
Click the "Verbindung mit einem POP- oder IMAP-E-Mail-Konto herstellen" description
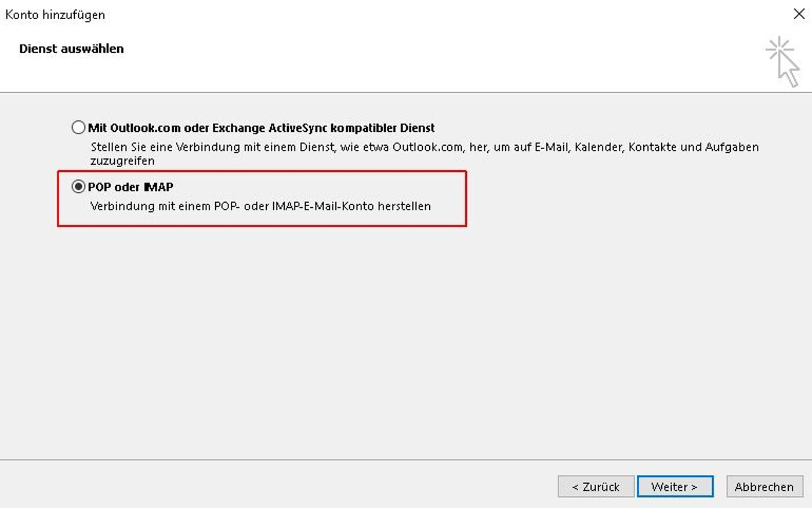coord(260,206)
